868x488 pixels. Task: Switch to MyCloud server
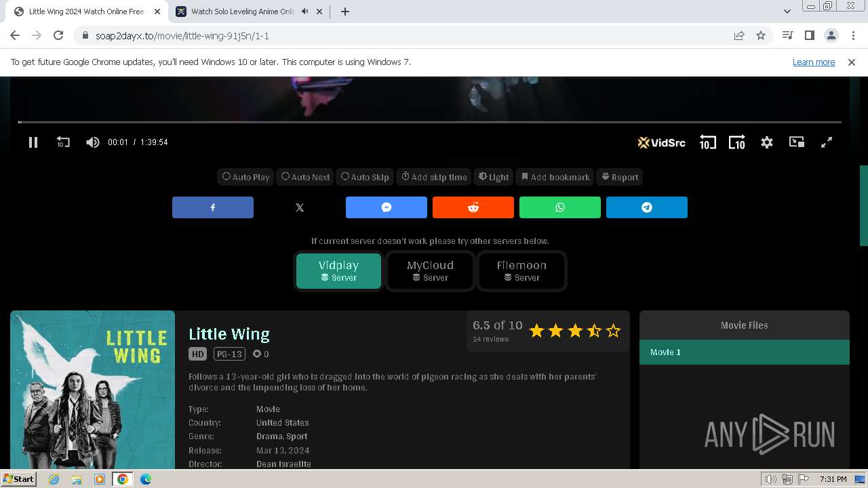[x=430, y=271]
